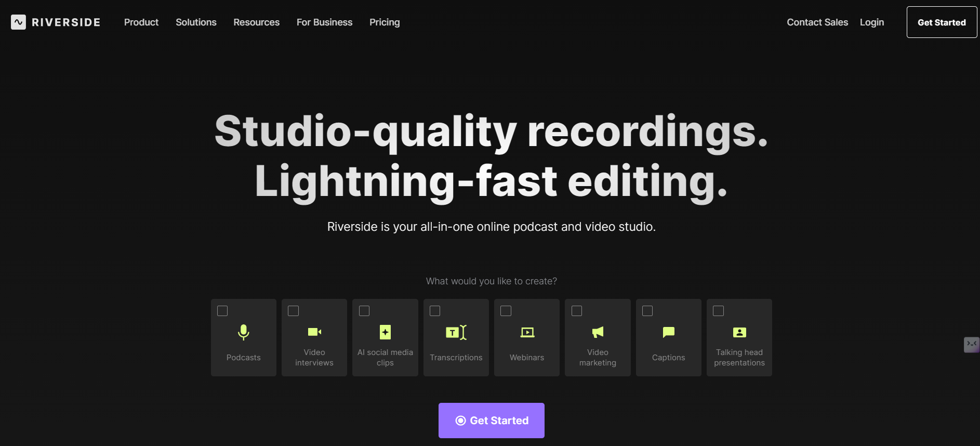Click the Captions speech bubble icon
This screenshot has height=446, width=980.
(669, 332)
